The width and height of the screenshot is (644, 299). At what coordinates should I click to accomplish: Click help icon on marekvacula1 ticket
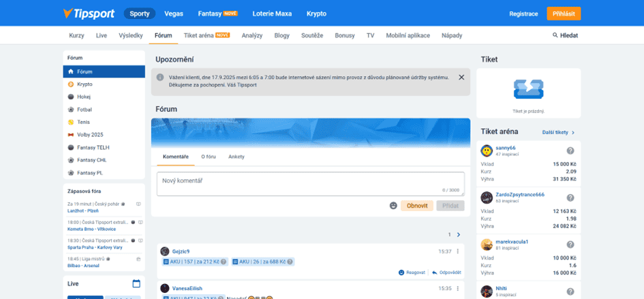pos(570,245)
